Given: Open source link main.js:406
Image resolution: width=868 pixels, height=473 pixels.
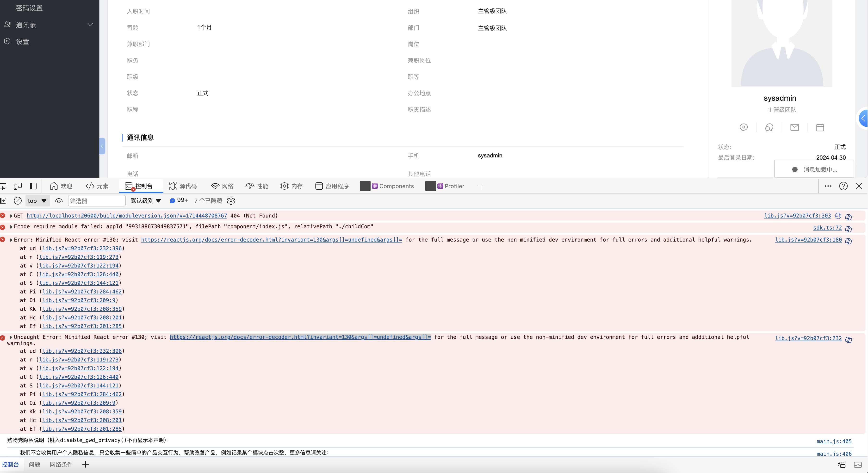Looking at the screenshot, I should coord(834,454).
